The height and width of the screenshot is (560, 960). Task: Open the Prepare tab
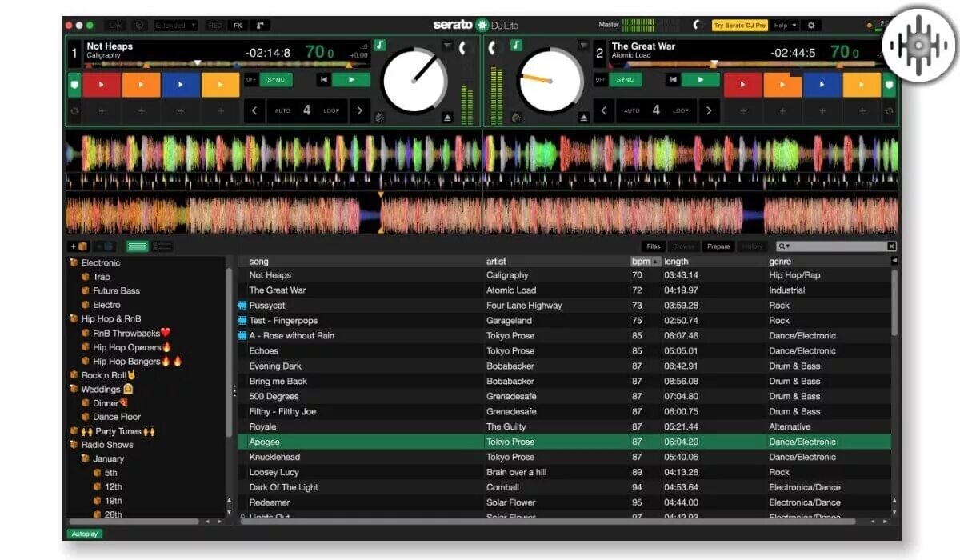point(718,246)
